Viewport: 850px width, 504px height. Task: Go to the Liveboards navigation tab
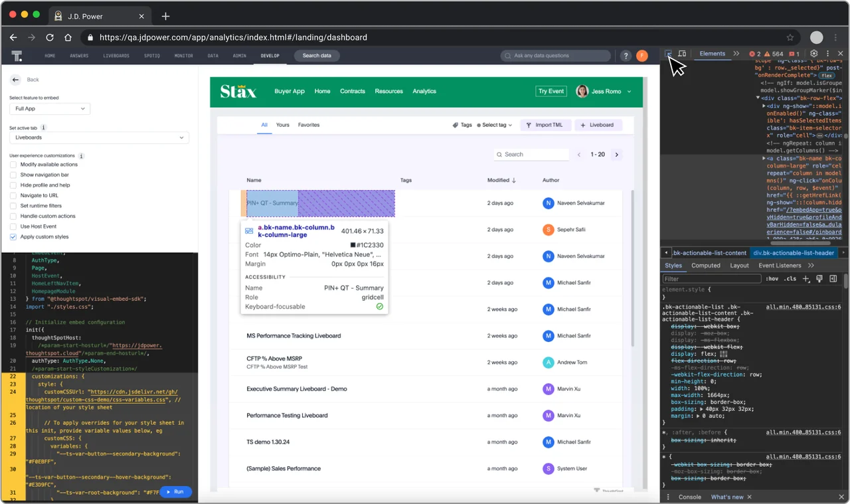pos(116,56)
